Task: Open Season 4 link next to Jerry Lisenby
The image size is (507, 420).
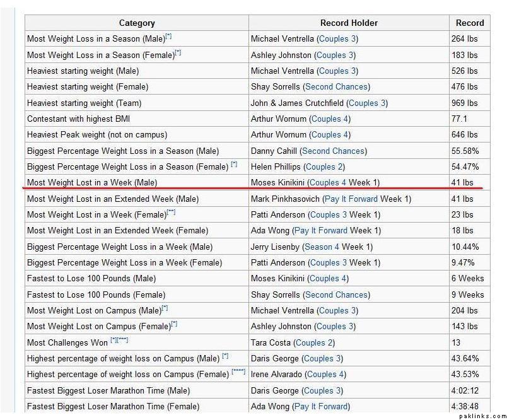Action: (x=322, y=247)
